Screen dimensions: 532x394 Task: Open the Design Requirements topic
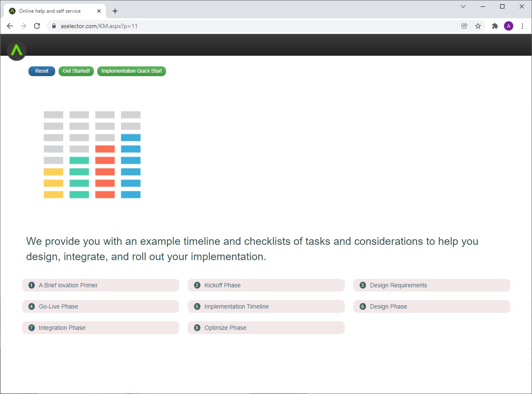432,285
